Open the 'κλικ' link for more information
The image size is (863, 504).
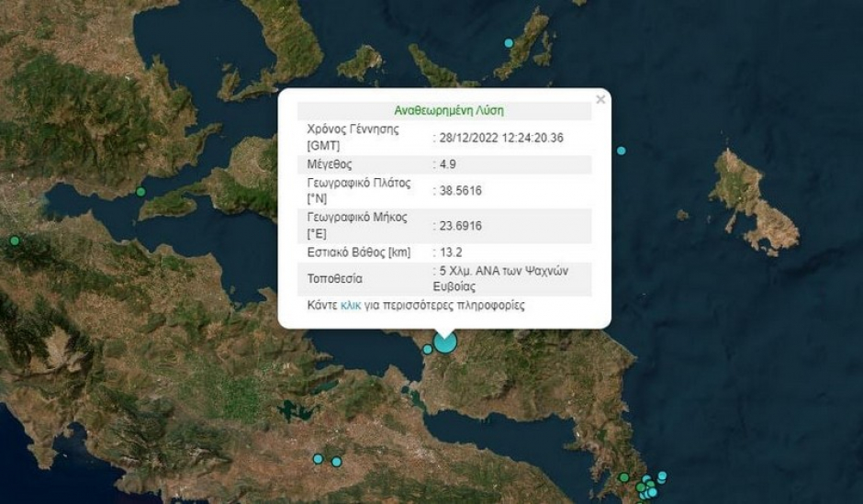pos(351,306)
